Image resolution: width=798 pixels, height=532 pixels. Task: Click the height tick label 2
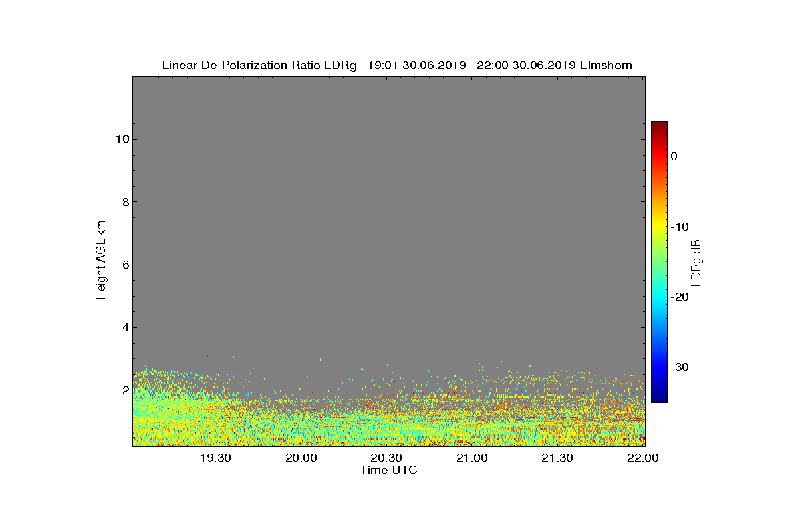[124, 390]
